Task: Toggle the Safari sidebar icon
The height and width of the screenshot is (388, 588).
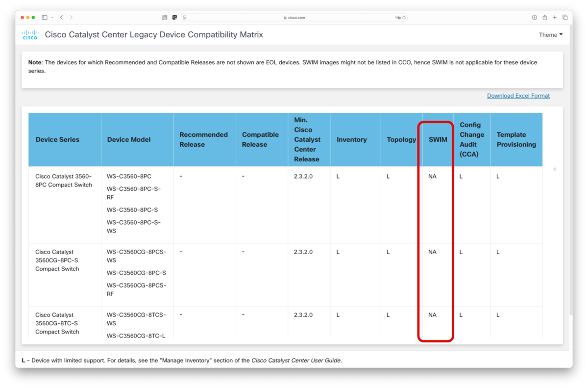Action: pyautogui.click(x=45, y=17)
